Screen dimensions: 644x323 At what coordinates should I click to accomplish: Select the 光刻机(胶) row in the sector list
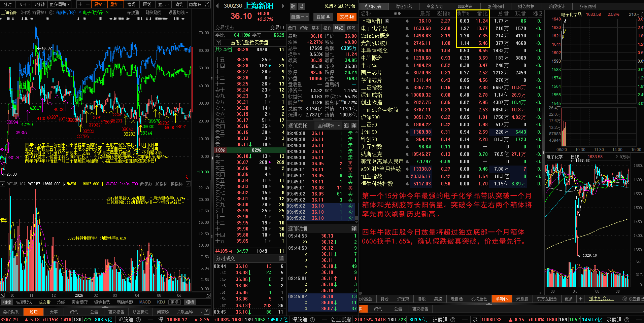pyautogui.click(x=450, y=43)
